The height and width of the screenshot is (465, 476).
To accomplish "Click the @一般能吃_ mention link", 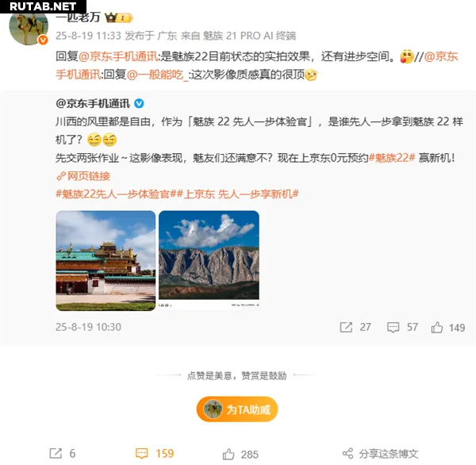I will click(x=158, y=75).
